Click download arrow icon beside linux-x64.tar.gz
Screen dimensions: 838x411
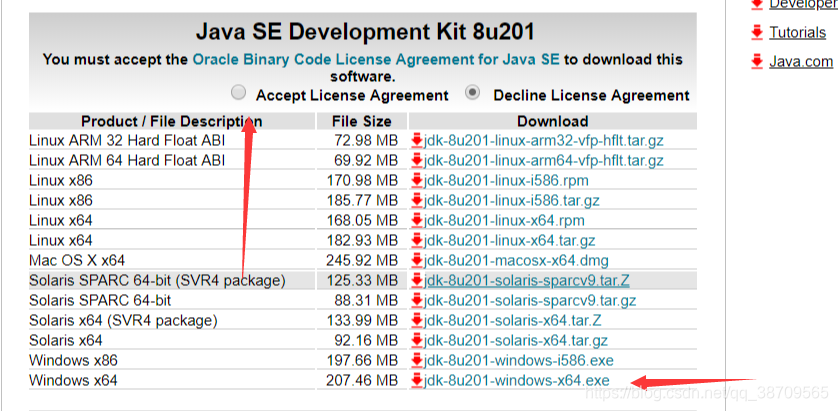(417, 241)
